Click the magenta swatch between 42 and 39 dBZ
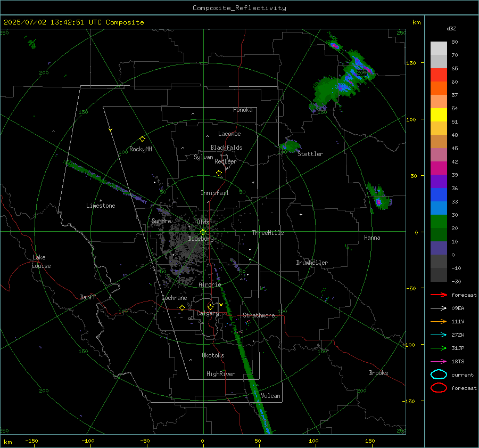479x448 pixels. point(439,168)
